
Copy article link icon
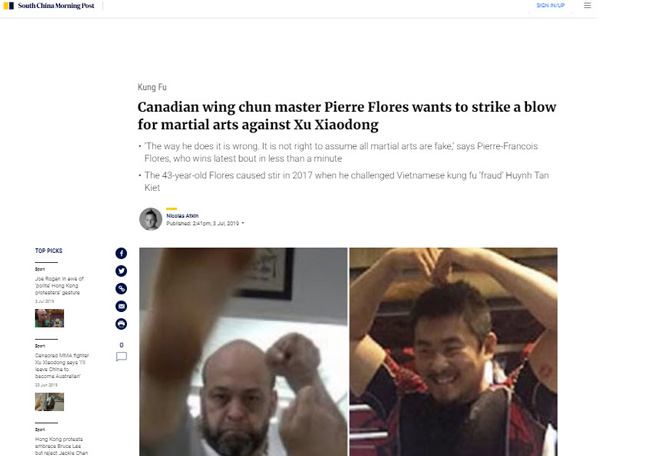pyautogui.click(x=121, y=288)
